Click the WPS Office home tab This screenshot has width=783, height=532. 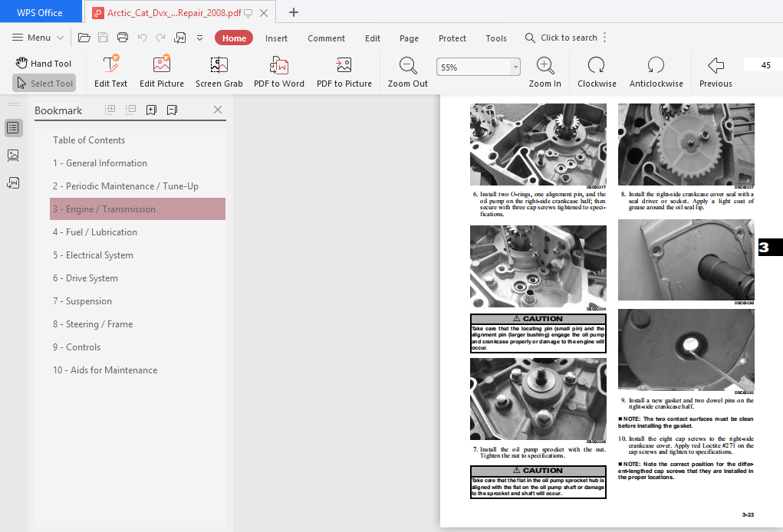[41, 12]
